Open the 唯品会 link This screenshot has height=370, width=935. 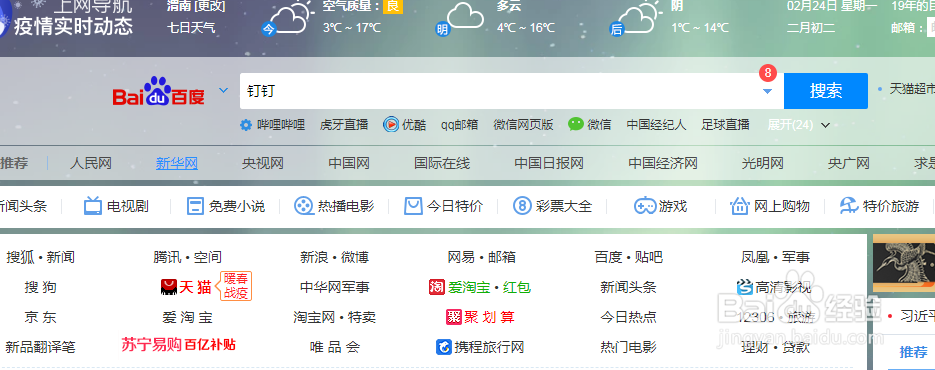pyautogui.click(x=335, y=347)
